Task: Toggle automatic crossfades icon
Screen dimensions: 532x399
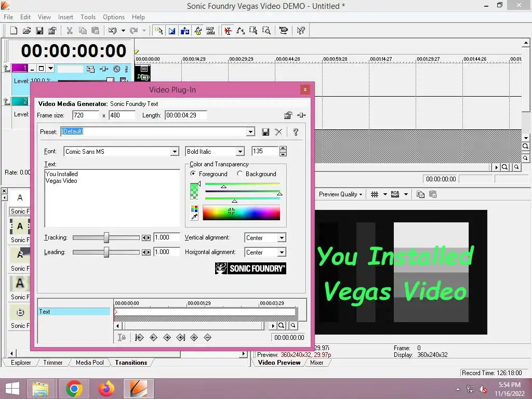Action: (172, 31)
